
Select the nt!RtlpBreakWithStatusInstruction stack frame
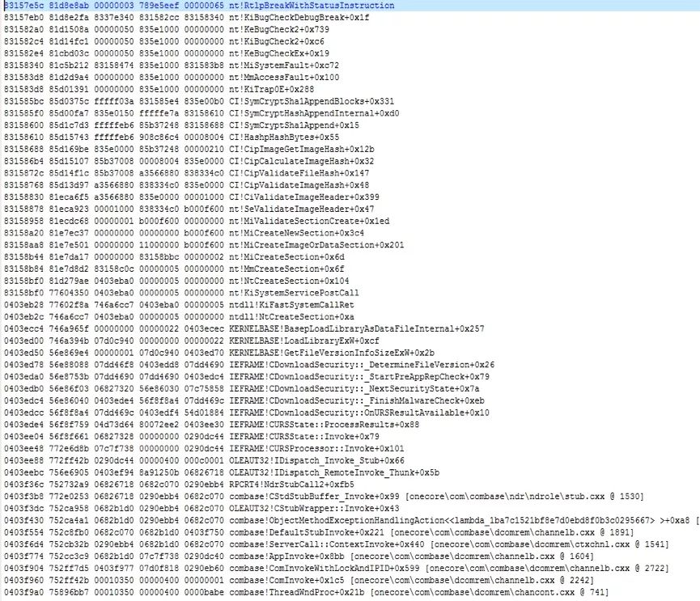(199, 6)
